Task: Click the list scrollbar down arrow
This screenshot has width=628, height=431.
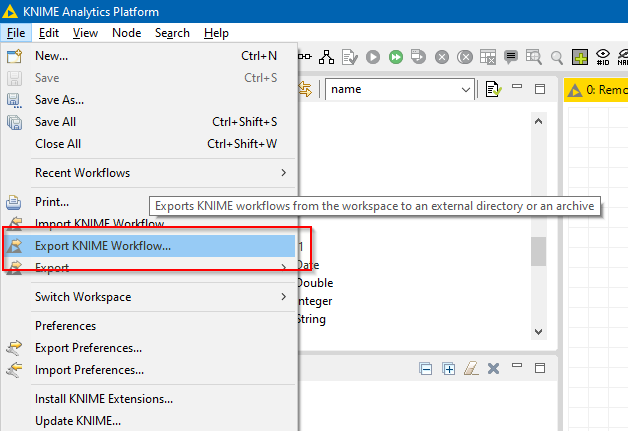Action: pos(538,332)
